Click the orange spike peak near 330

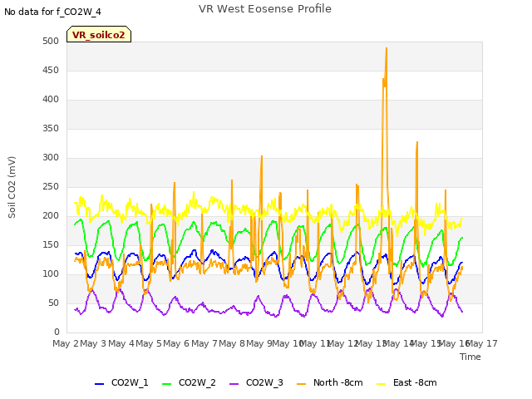417,142
